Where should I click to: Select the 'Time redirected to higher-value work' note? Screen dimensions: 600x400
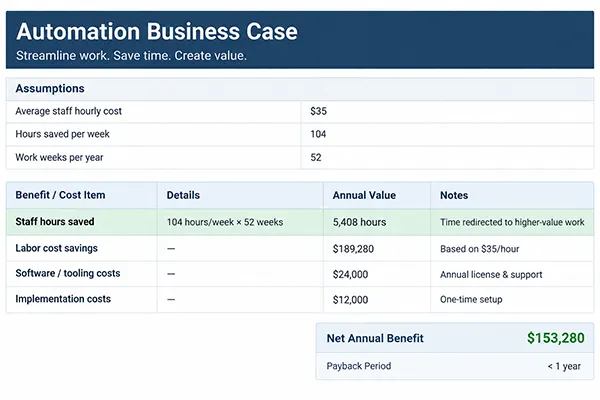[x=512, y=222]
